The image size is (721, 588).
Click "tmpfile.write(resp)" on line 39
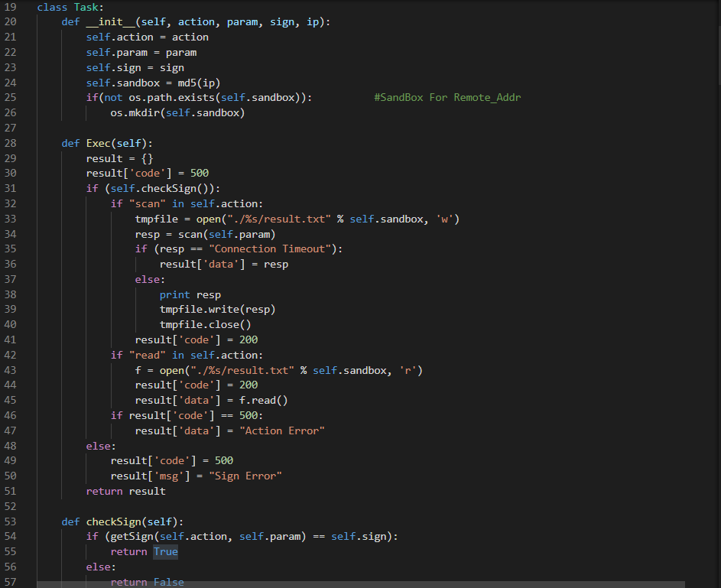pos(217,310)
